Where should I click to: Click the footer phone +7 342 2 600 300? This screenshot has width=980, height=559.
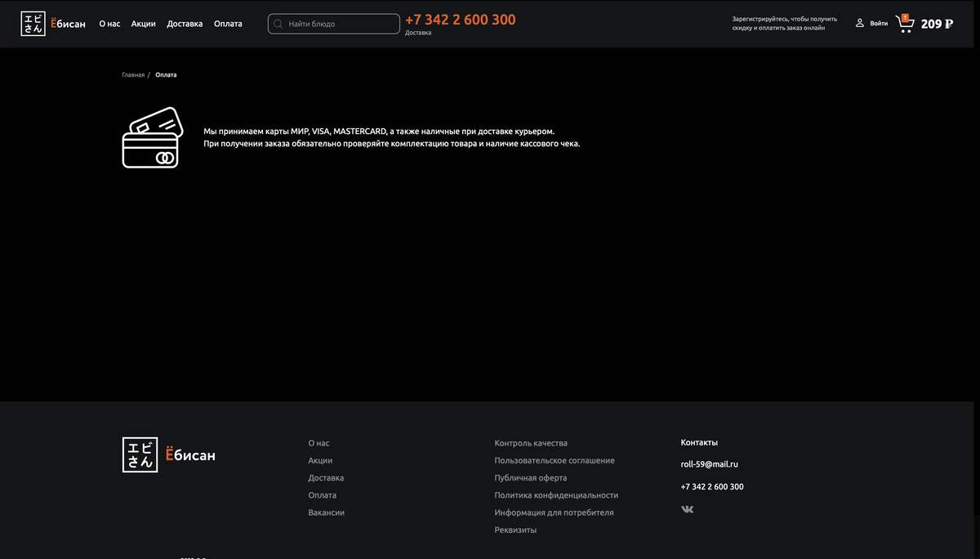click(x=712, y=487)
